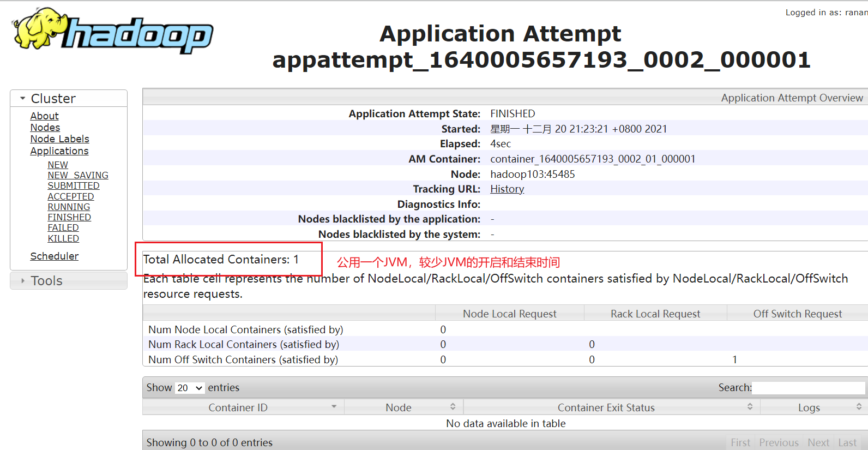Go to Previous page of entries
The height and width of the screenshot is (450, 868).
(779, 442)
